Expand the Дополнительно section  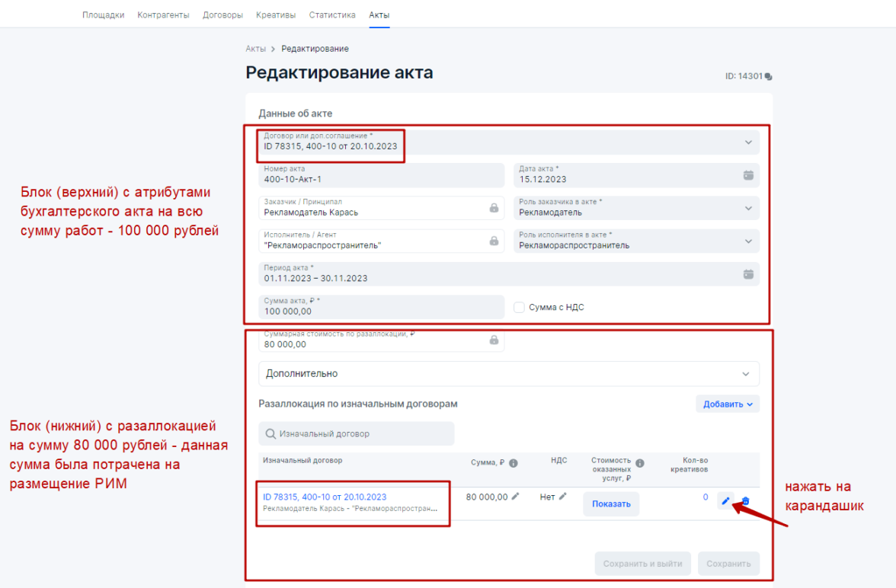point(509,374)
